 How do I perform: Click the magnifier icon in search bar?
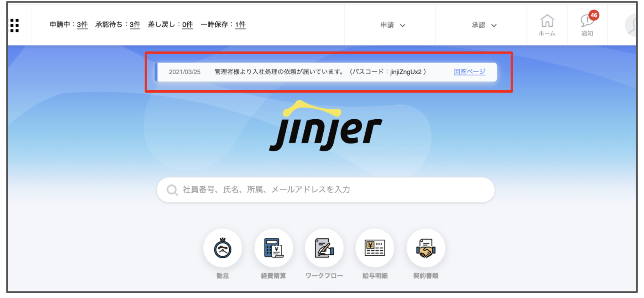(172, 190)
